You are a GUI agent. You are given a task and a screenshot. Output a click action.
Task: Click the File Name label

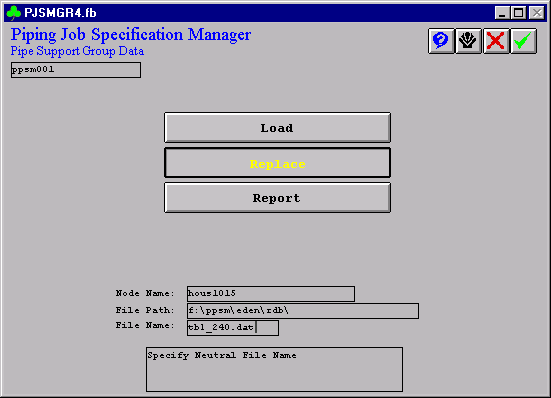145,325
